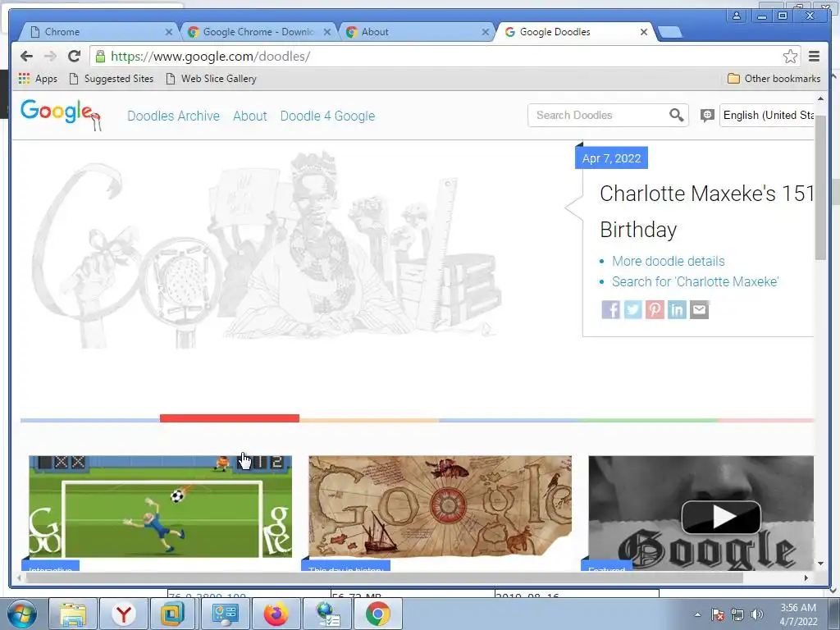Open Web Slice Gallery bookmark

[211, 79]
